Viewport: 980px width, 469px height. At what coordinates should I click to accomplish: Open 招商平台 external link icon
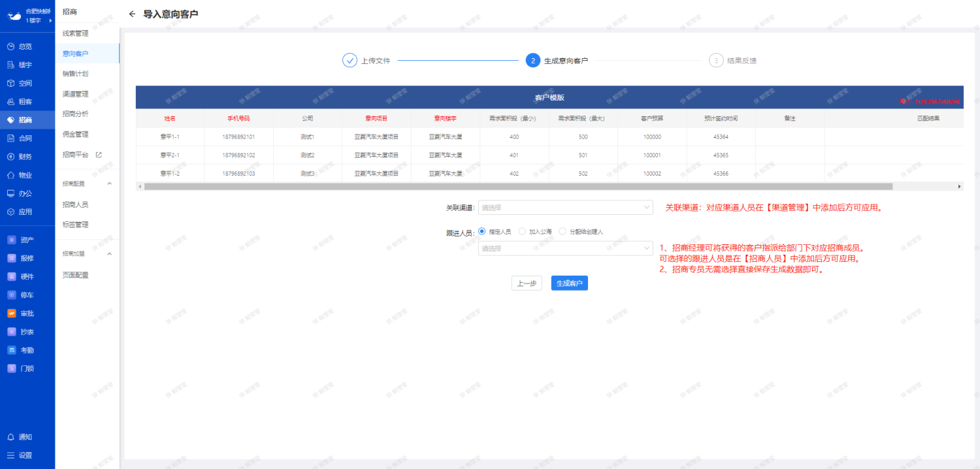(99, 155)
